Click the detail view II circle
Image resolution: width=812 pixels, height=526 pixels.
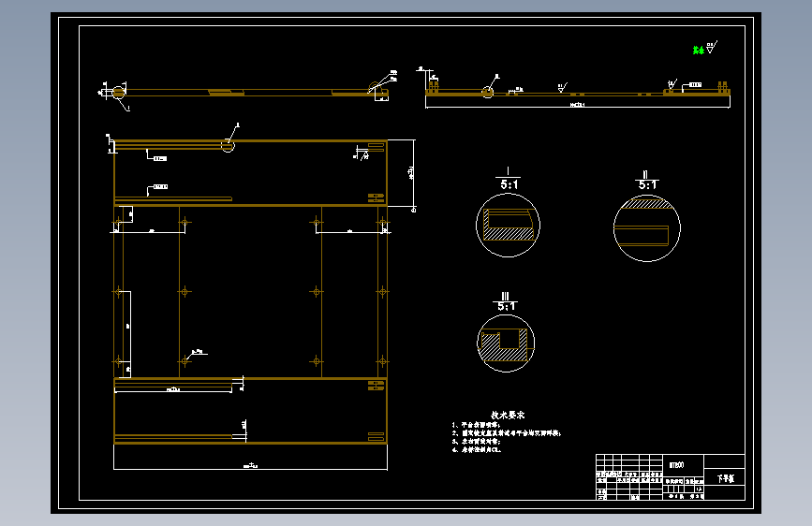(x=647, y=228)
